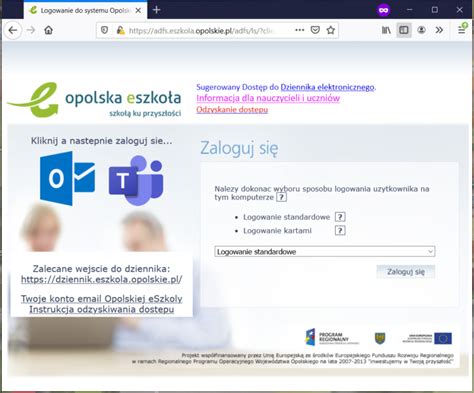The image size is (474, 393).
Task: Open the page actions three-dot menu
Action: 300,30
